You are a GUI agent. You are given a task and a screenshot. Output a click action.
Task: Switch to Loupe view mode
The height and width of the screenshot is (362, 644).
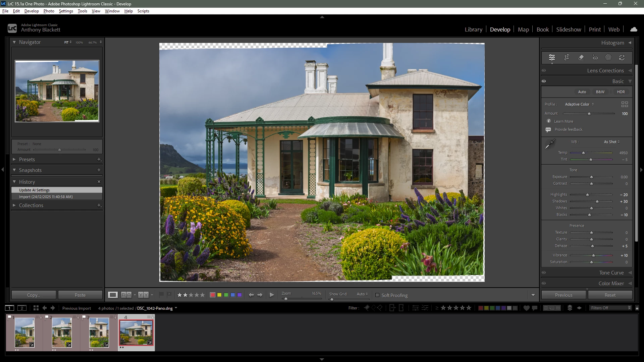pyautogui.click(x=113, y=295)
